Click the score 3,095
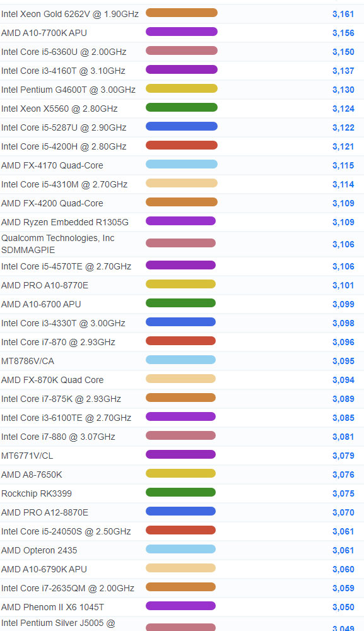The width and height of the screenshot is (364, 631). click(343, 361)
